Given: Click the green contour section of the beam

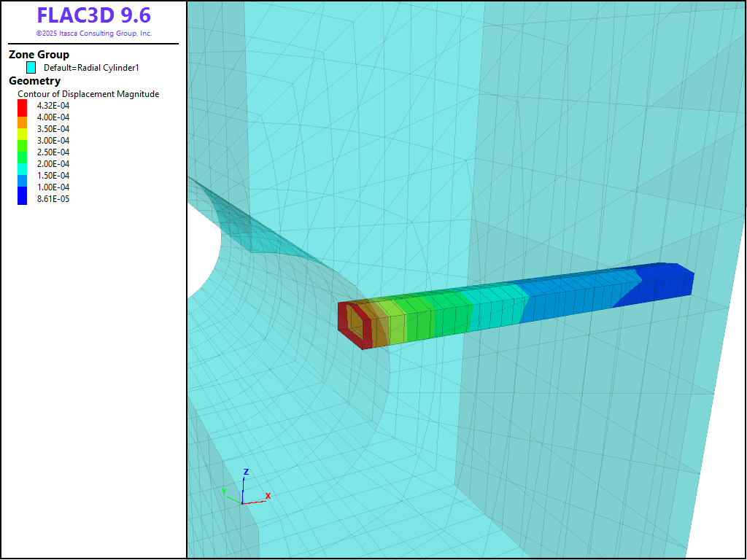Looking at the screenshot, I should coord(423,317).
